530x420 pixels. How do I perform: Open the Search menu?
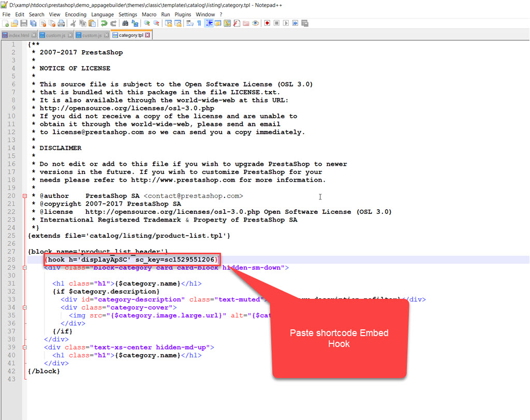pos(37,15)
